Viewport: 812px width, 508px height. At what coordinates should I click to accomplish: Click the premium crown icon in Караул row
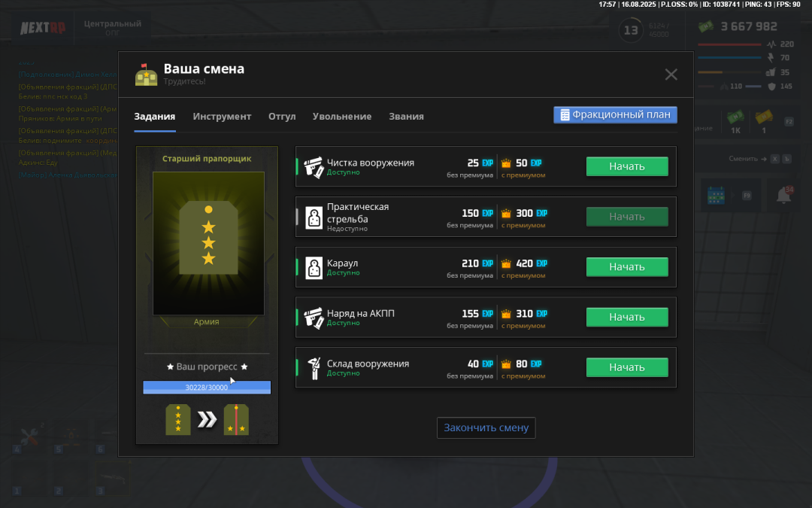point(506,264)
